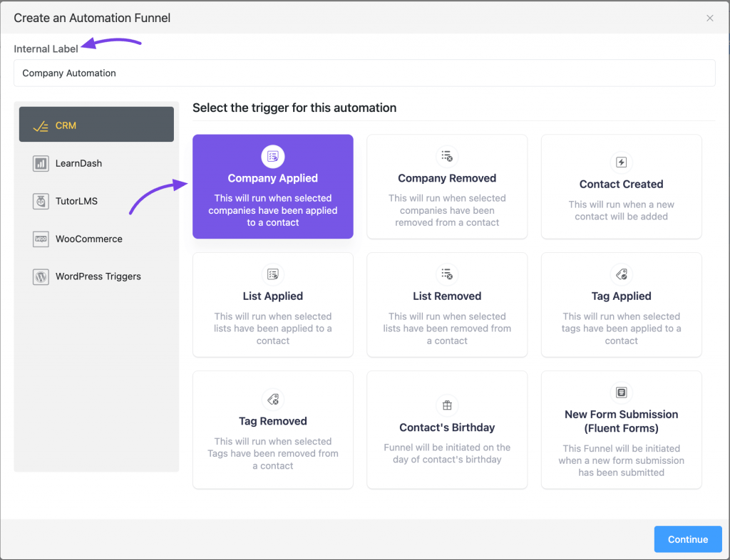Click the Tag Applied tag icon
This screenshot has width=730, height=560.
pyautogui.click(x=621, y=274)
